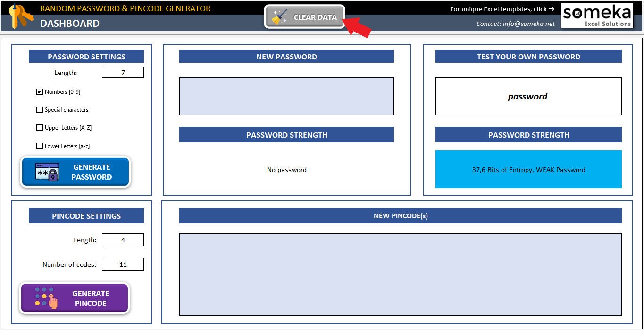Click the Number of codes field

click(x=123, y=264)
